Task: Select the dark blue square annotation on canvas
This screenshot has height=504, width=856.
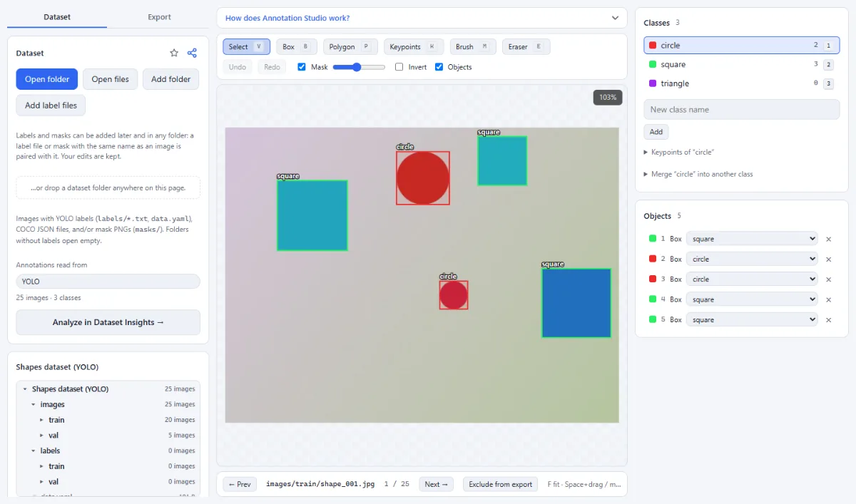Action: pyautogui.click(x=576, y=303)
